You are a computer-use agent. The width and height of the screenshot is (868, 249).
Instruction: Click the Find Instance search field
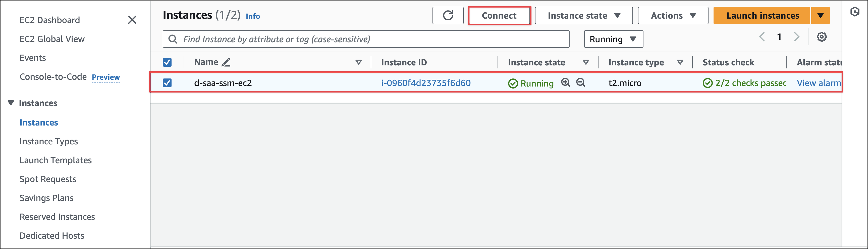point(371,39)
